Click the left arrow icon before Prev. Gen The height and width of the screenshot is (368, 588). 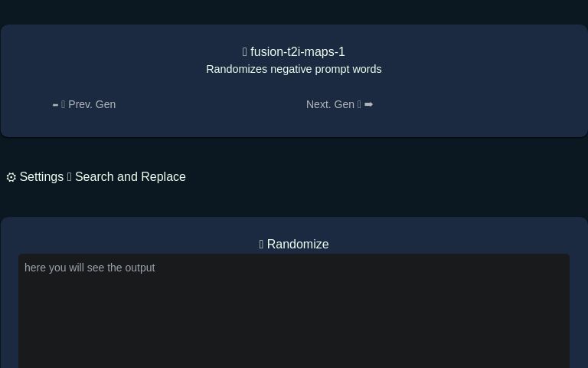[x=55, y=105]
